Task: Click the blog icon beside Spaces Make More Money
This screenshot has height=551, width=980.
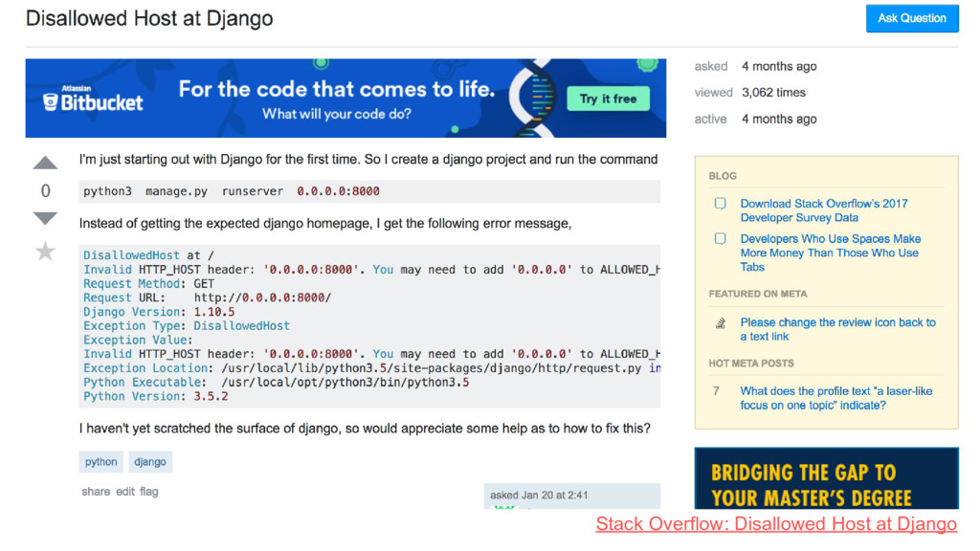Action: click(x=720, y=238)
